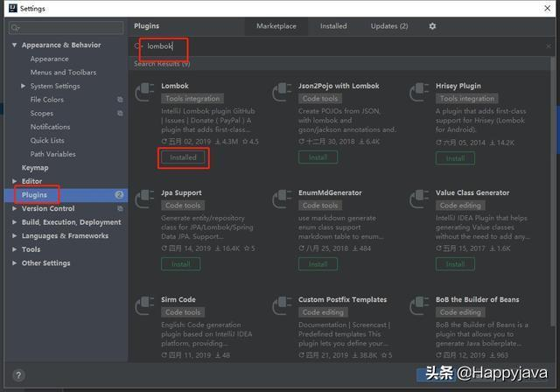This screenshot has width=560, height=392.
Task: Click the Sirm Code plugin icon
Action: [144, 305]
